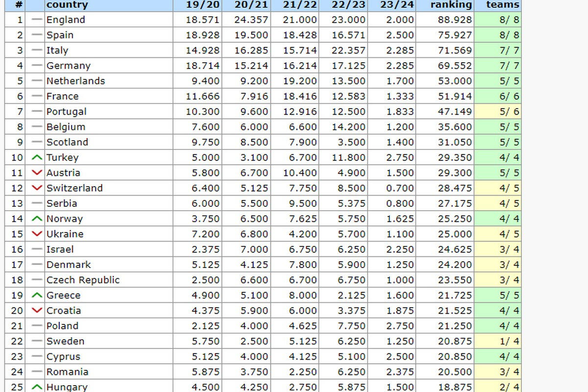Screen dimensions: 588x392
Task: Open the Portugal country link
Action: point(66,112)
